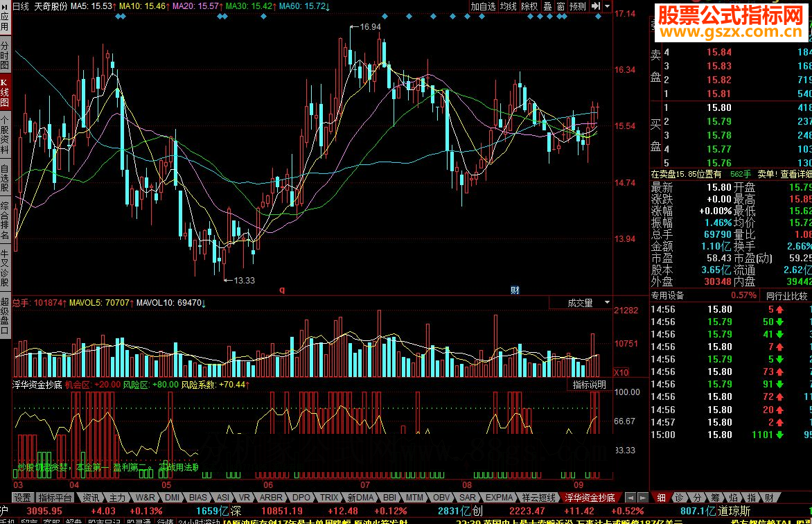Click the 叠 overlay chart button
The height and width of the screenshot is (524, 812).
(547, 6)
